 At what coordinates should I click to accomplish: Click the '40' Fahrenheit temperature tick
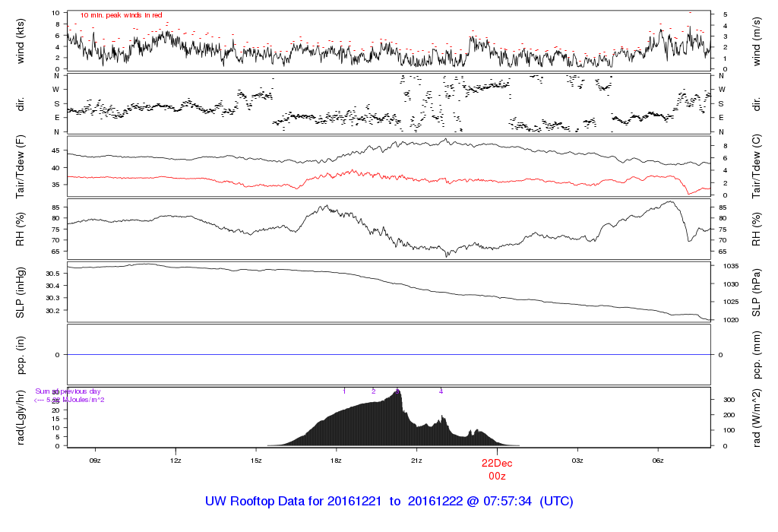55,168
